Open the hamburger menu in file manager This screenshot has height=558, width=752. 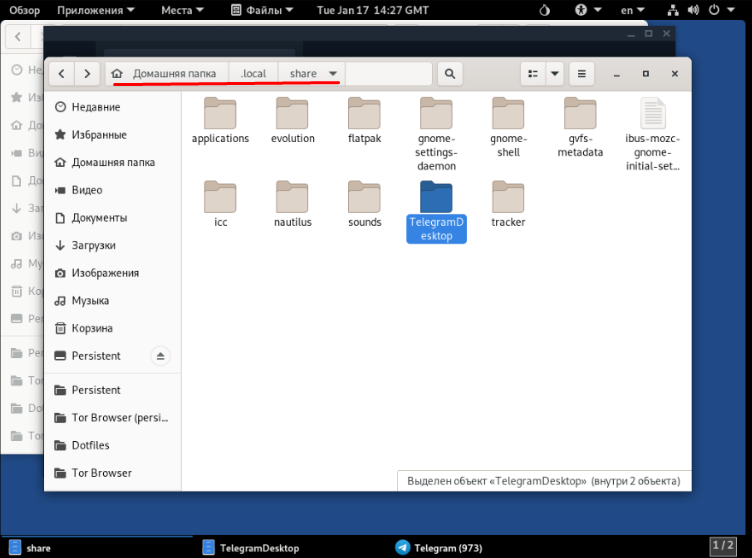click(582, 74)
